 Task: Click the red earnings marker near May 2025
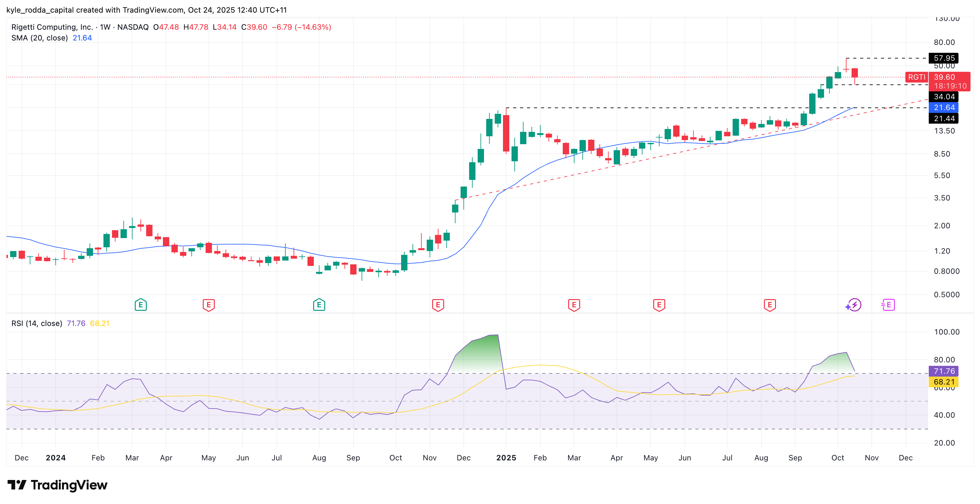659,305
